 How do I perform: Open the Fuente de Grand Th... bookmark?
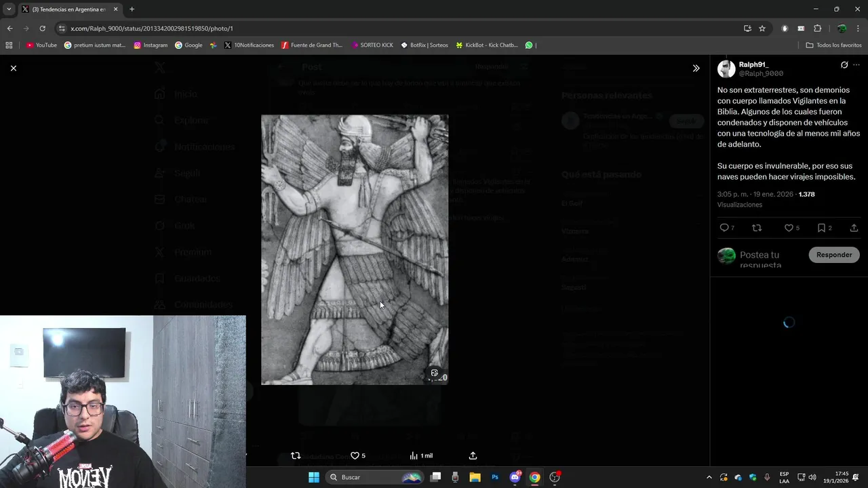312,45
